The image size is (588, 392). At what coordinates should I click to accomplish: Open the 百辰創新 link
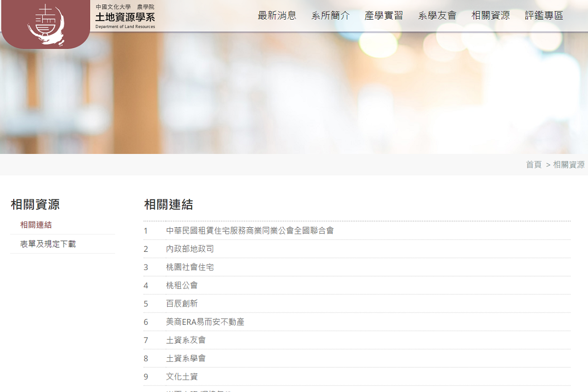[182, 304]
